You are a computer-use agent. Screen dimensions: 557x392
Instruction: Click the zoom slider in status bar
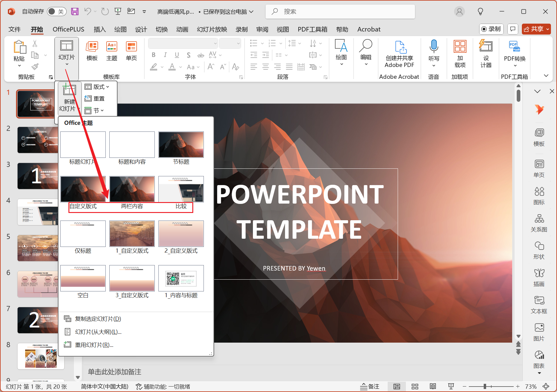pos(485,387)
